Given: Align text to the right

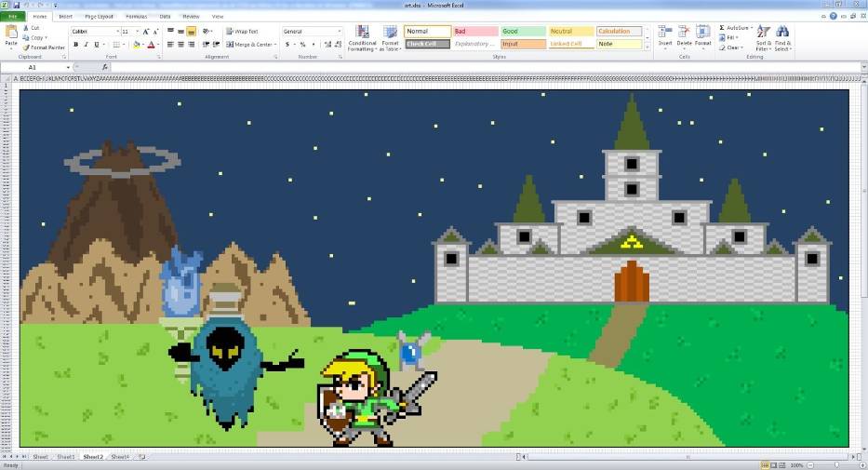Looking at the screenshot, I should (192, 45).
